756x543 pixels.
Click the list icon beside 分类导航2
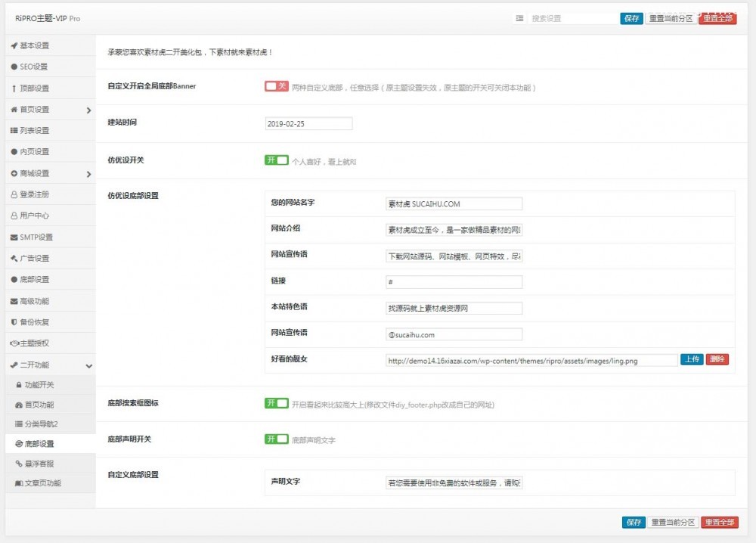pyautogui.click(x=19, y=424)
